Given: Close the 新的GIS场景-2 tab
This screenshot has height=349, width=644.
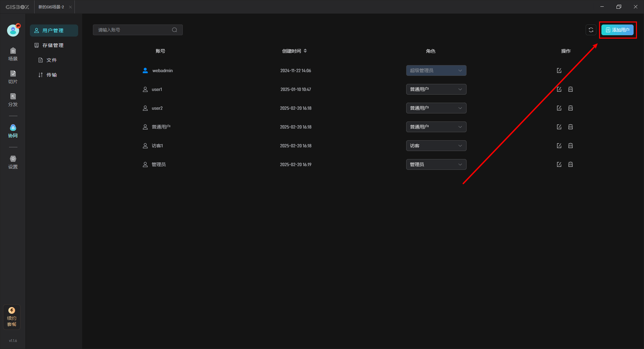Looking at the screenshot, I should coord(70,7).
